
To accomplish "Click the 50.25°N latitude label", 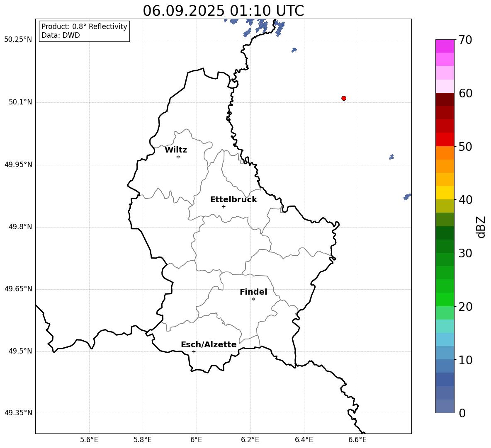I will coord(18,40).
